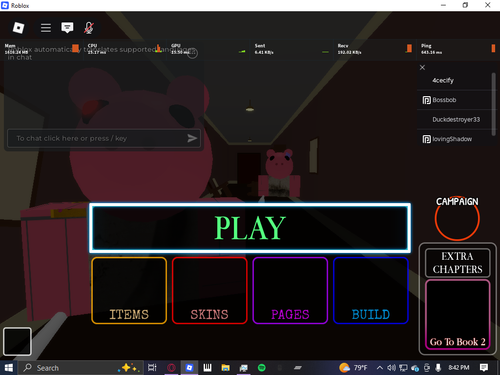Open File Explorer from taskbar

225,368
